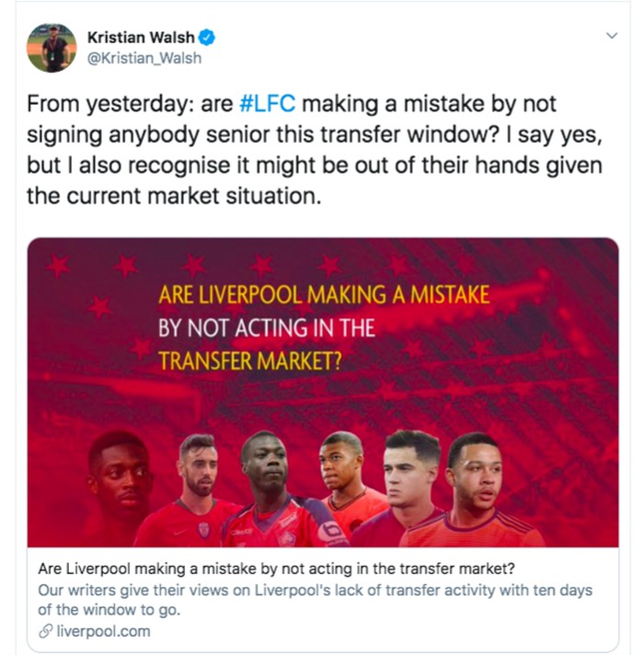The height and width of the screenshot is (655, 644).
Task: Expand the tweet options chevron menu
Action: [612, 36]
